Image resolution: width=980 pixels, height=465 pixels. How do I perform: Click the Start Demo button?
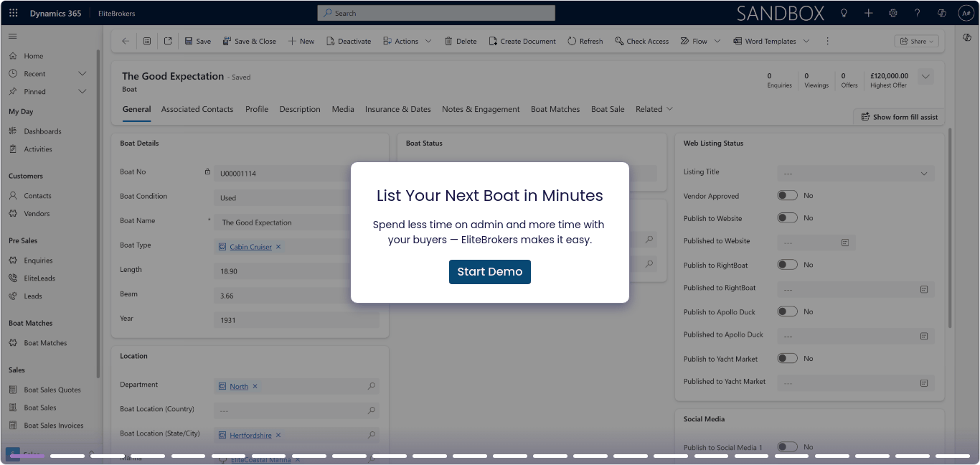pos(490,272)
